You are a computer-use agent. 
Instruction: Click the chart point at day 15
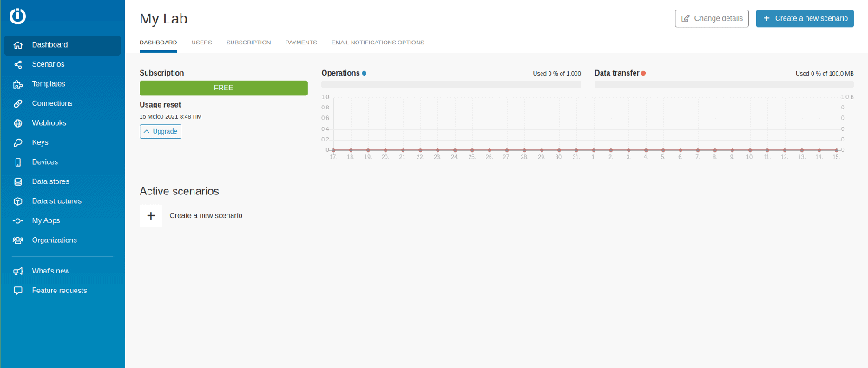click(x=836, y=150)
